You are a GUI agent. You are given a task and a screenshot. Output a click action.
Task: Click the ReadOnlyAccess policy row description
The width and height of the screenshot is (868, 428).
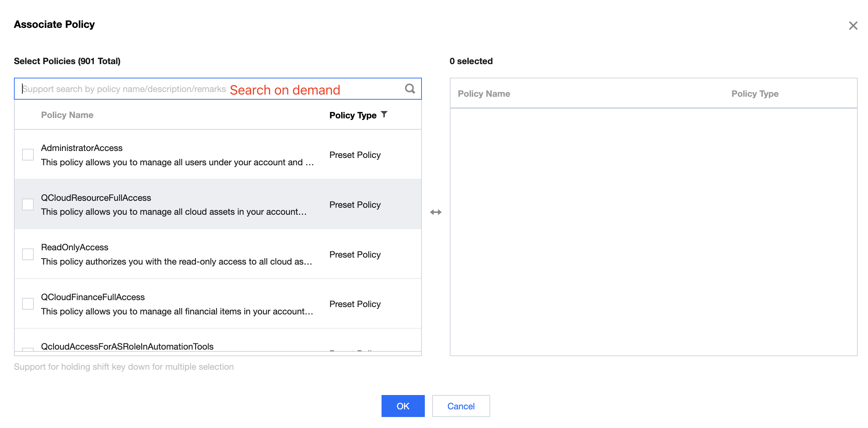[176, 262]
